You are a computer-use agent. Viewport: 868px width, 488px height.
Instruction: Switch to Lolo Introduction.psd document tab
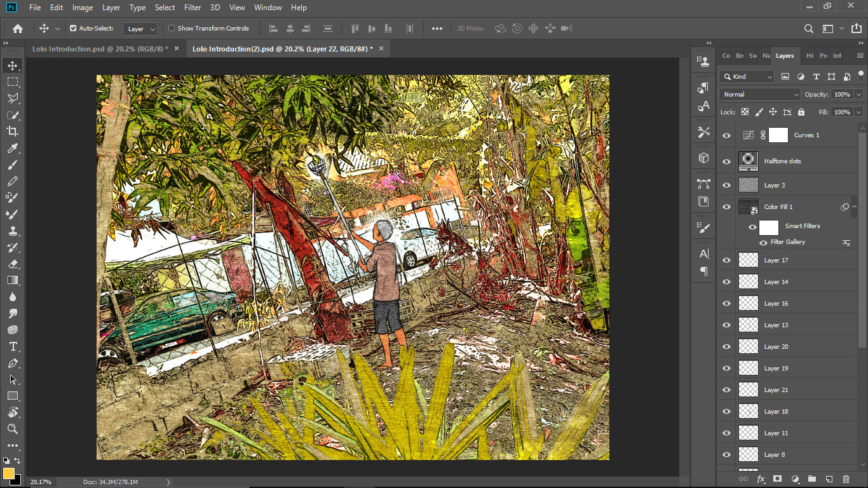(100, 49)
